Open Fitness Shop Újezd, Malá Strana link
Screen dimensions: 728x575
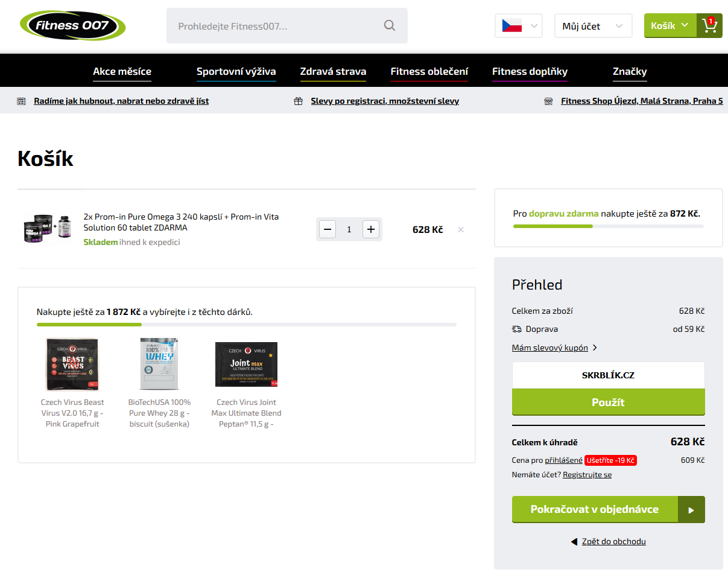(x=642, y=101)
